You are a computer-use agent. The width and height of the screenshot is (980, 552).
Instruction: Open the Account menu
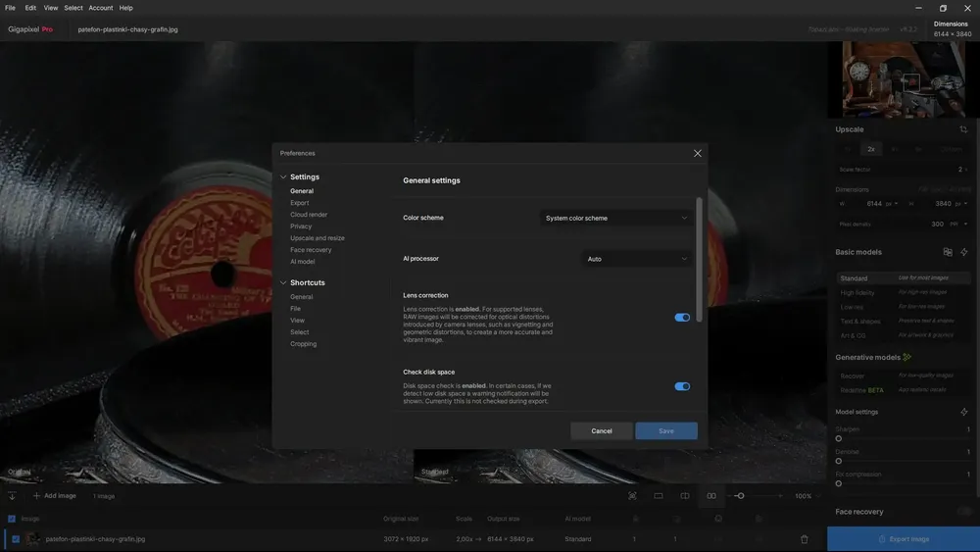[x=101, y=8]
